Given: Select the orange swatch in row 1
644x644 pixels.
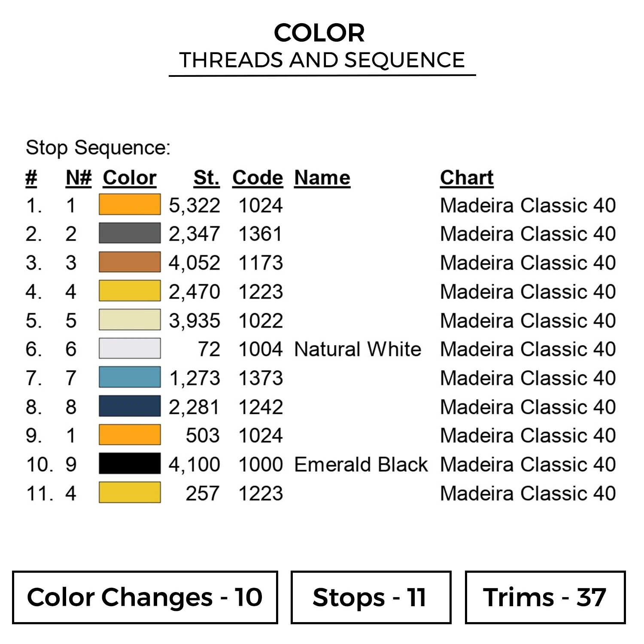Looking at the screenshot, I should pos(130,204).
